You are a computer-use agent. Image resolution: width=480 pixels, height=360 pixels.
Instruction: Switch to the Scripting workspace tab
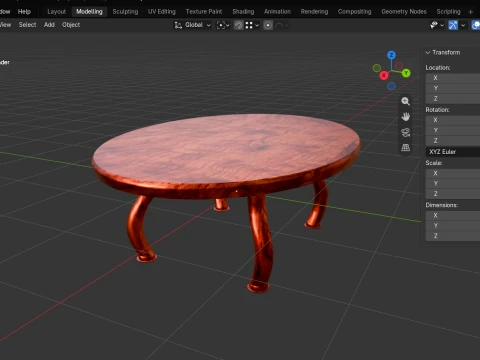click(449, 12)
